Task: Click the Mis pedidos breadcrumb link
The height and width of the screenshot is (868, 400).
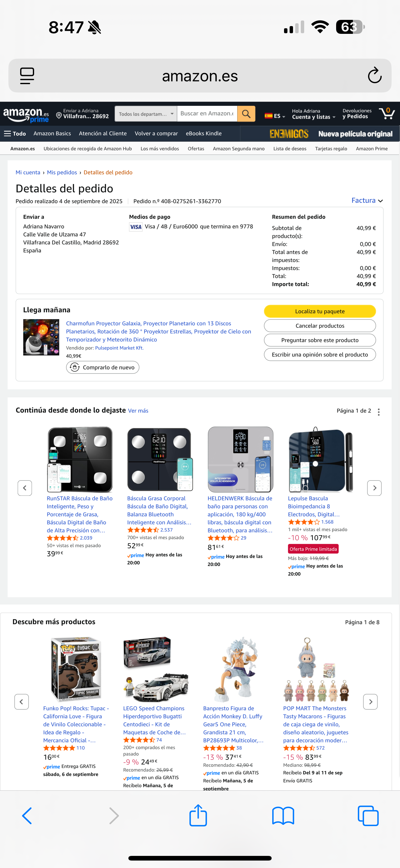Action: [62, 172]
